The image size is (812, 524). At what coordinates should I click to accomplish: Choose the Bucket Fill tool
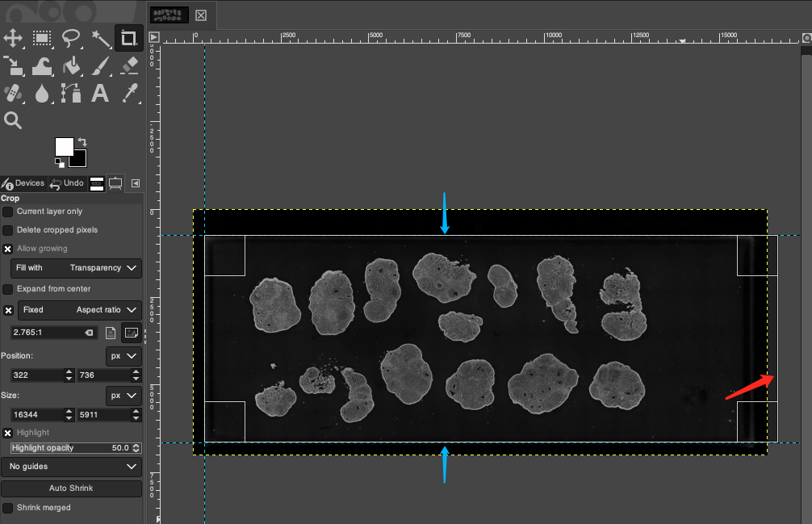click(72, 65)
